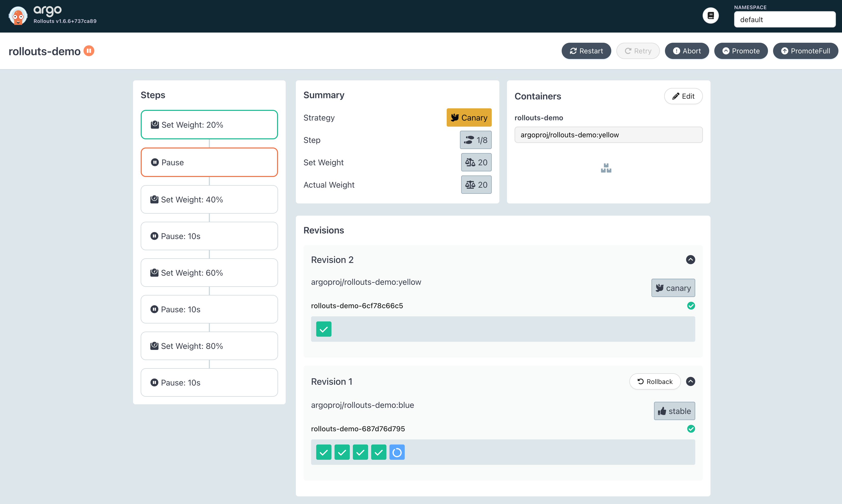
Task: Click the green pod in Revision 2
Action: tap(324, 329)
